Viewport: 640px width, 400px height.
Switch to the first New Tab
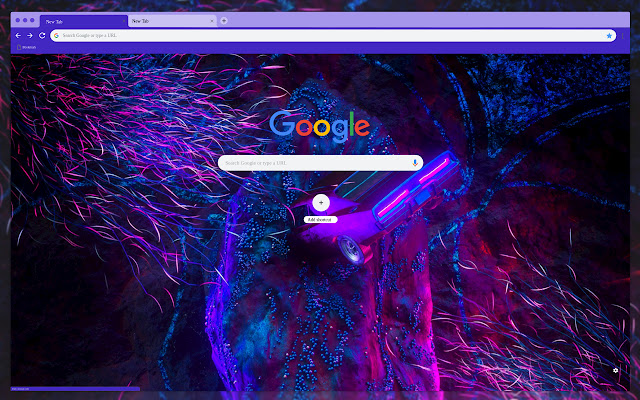(84, 21)
